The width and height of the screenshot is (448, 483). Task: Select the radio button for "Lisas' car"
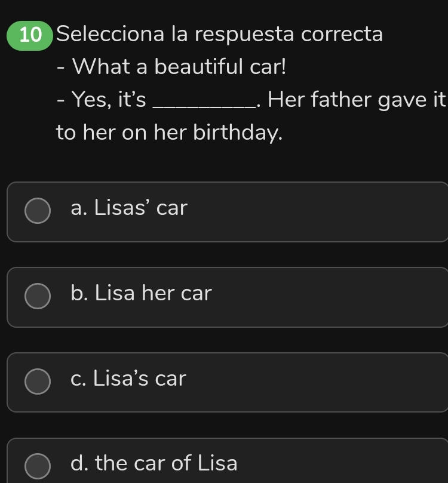pyautogui.click(x=38, y=211)
